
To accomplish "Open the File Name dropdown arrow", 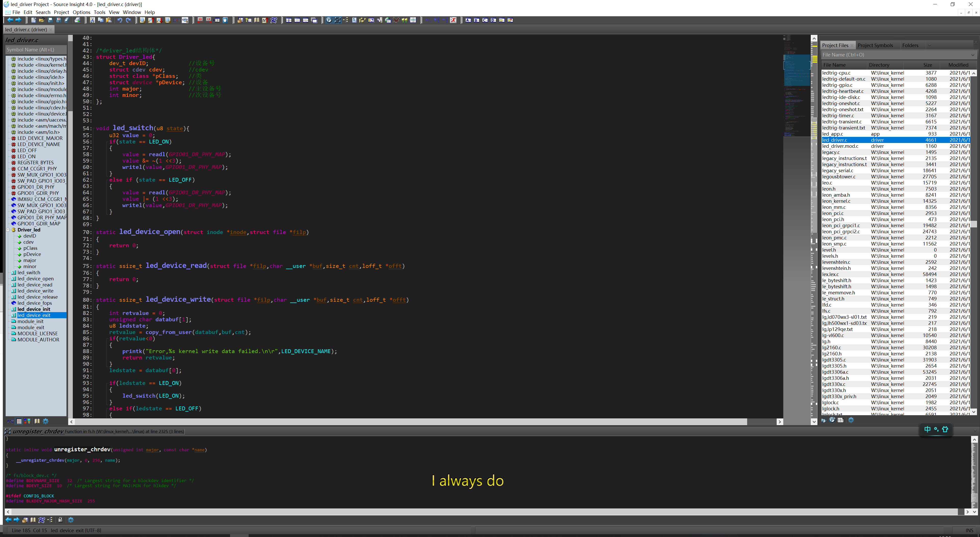I will (x=973, y=55).
